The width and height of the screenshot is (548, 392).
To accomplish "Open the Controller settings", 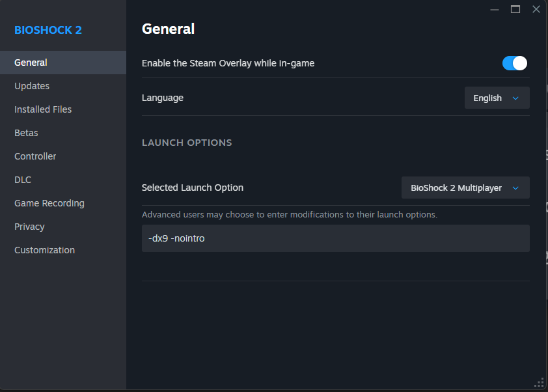I will coord(35,156).
